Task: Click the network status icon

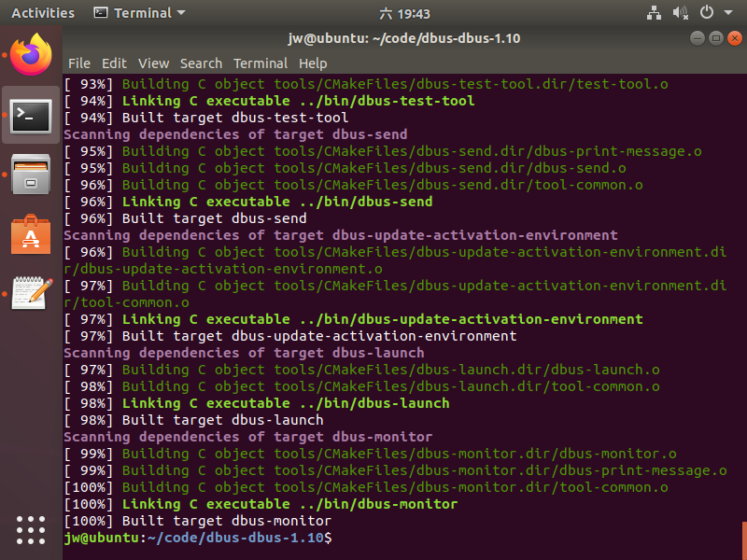Action: coord(653,13)
